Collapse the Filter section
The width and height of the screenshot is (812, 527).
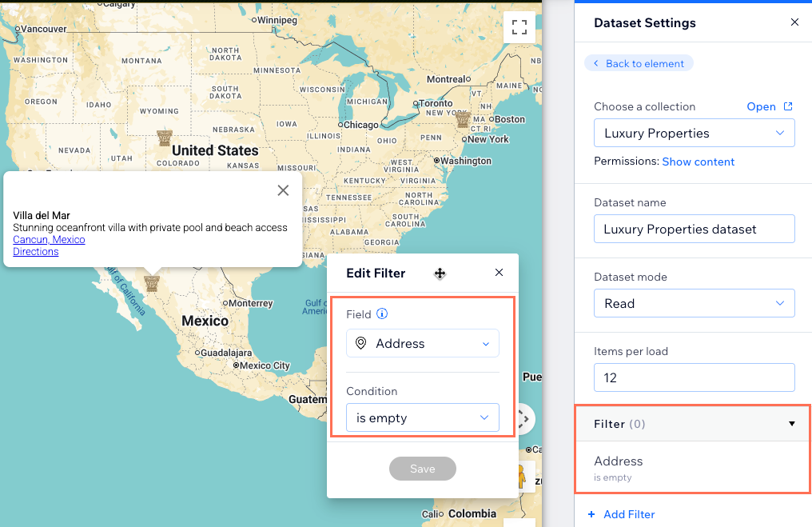point(792,424)
